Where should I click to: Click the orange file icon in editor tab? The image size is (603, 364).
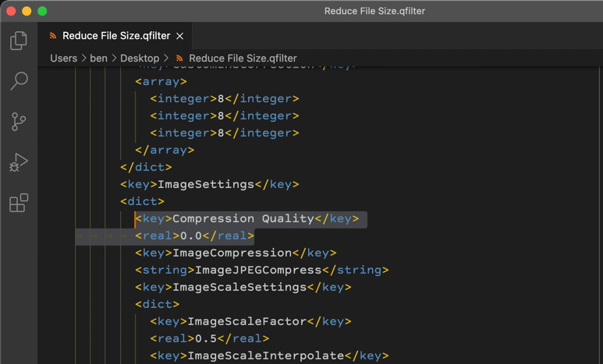coord(53,36)
